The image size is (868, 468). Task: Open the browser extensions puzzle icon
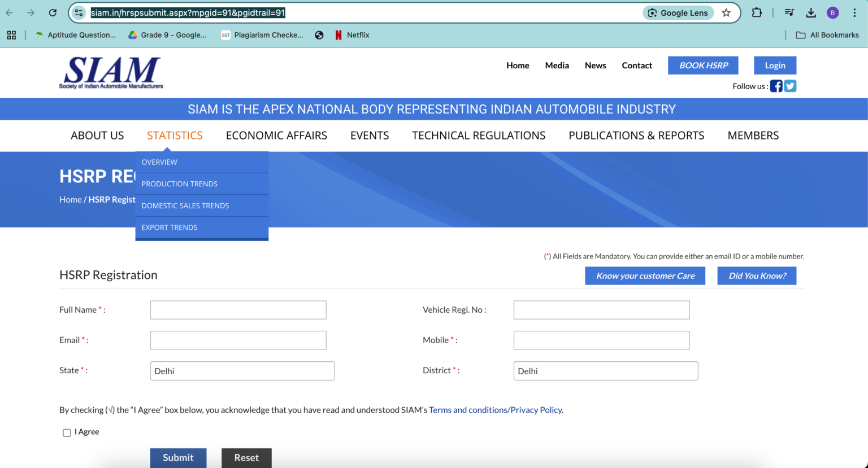(x=757, y=12)
